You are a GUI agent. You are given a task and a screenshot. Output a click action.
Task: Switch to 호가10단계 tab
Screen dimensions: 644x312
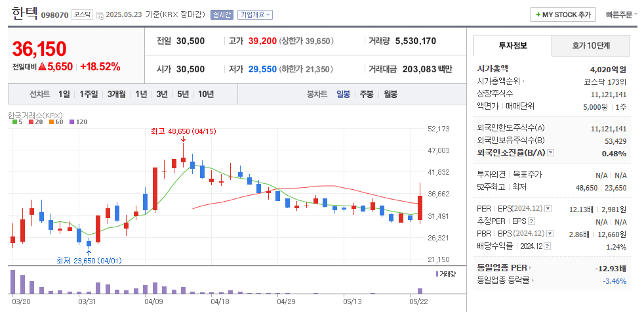coord(591,46)
